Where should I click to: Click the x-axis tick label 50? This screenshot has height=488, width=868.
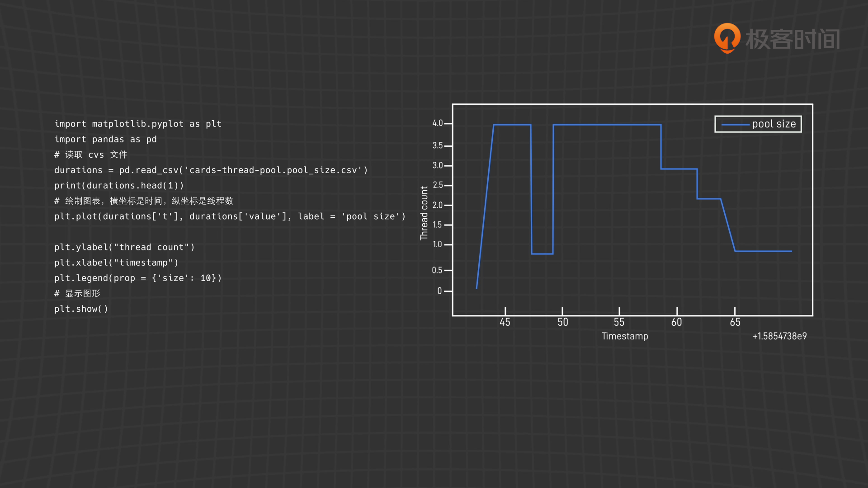pyautogui.click(x=563, y=322)
